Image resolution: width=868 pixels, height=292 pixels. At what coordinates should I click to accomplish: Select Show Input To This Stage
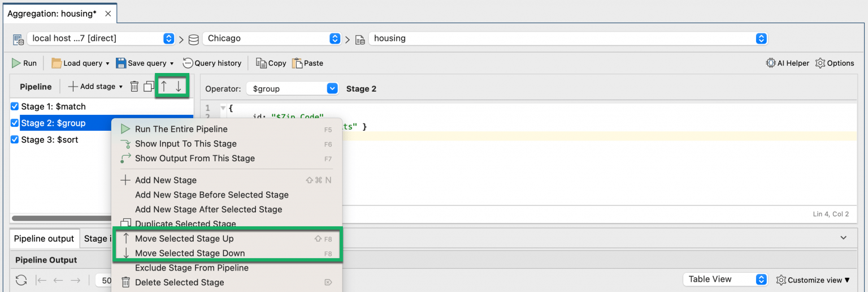pyautogui.click(x=185, y=144)
